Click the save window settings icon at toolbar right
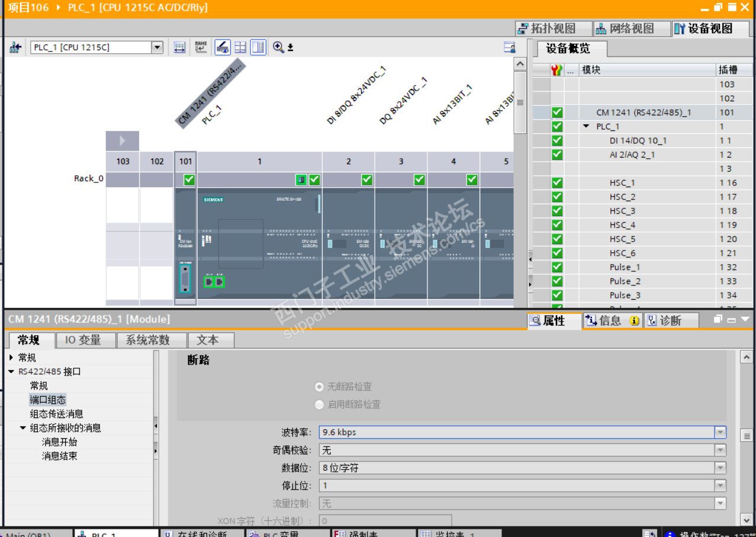This screenshot has width=756, height=537. coord(509,47)
